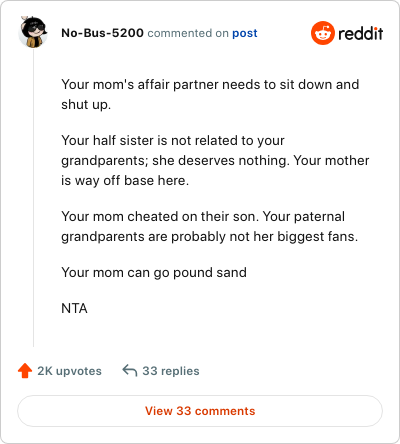Click the line about paternal grandparents' biggest fans
This screenshot has height=444, width=400.
click(210, 236)
